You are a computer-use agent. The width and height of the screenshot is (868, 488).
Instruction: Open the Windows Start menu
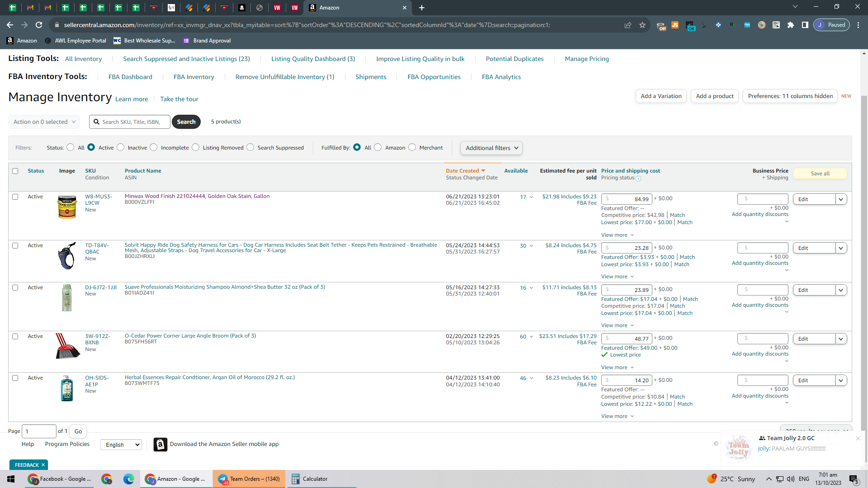(x=11, y=479)
